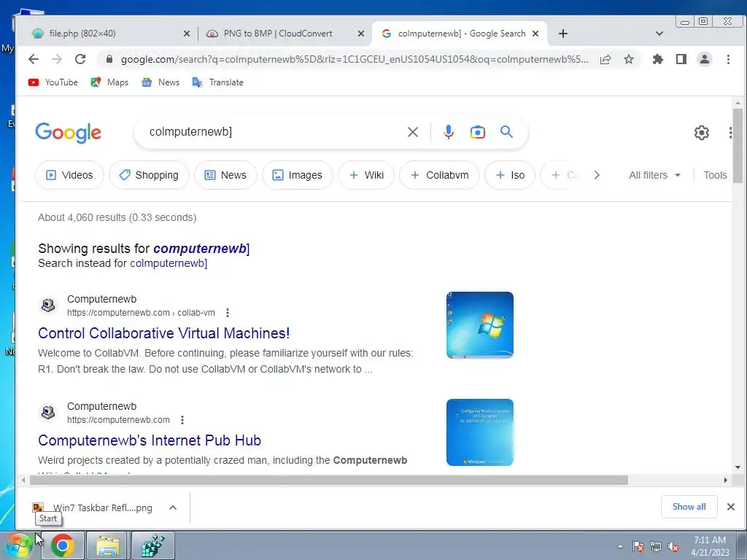Click the Windows Start orb
The image size is (747, 560).
coord(19,545)
